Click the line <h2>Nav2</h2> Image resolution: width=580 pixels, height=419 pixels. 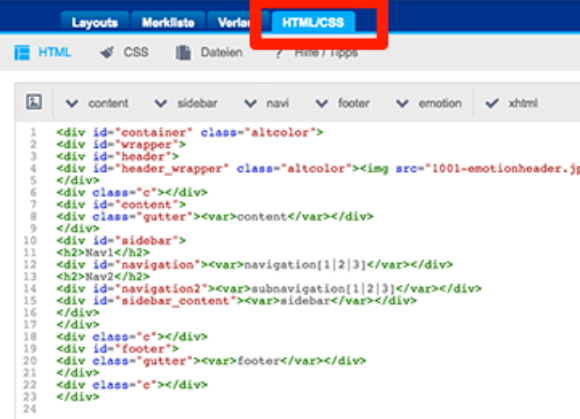[x=103, y=277]
